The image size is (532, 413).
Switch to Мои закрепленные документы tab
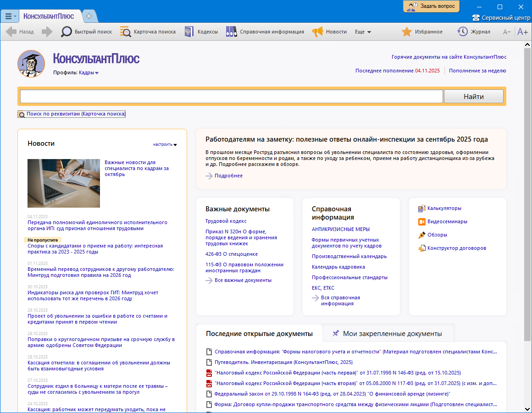point(388,334)
